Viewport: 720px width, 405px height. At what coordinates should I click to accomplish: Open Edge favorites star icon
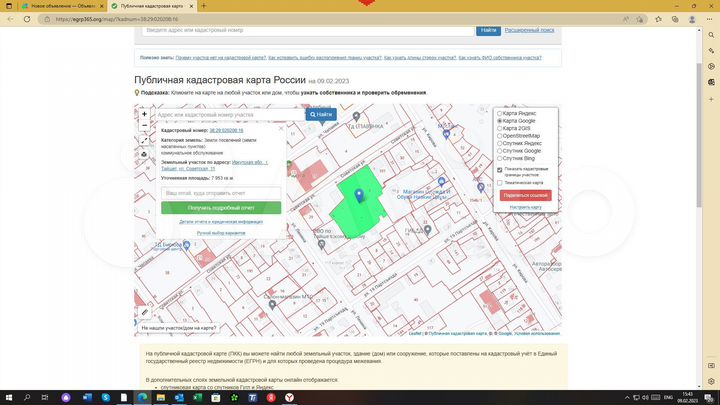[x=658, y=19]
